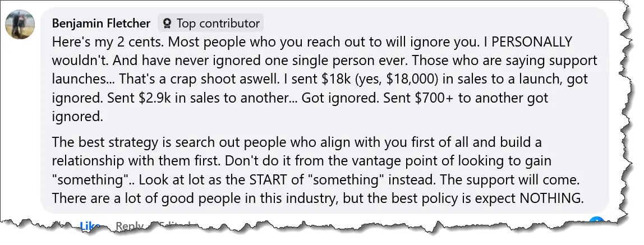Image resolution: width=644 pixels, height=245 pixels.
Task: Click the Benjamin Fletcher name link
Action: tap(101, 24)
